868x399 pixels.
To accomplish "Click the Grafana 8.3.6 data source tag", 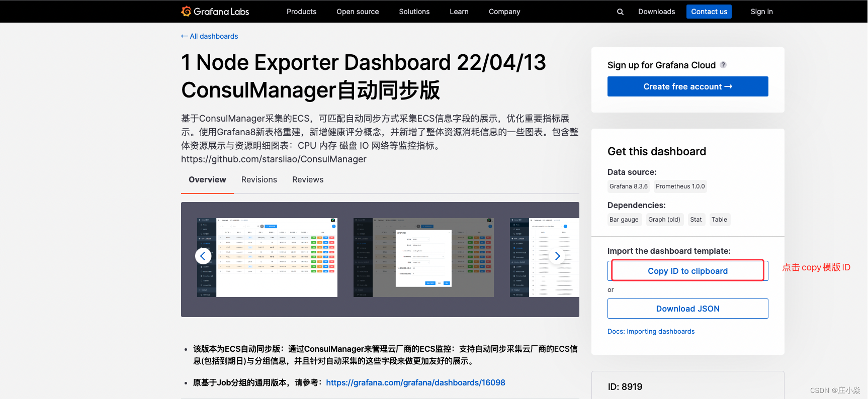I will (629, 186).
